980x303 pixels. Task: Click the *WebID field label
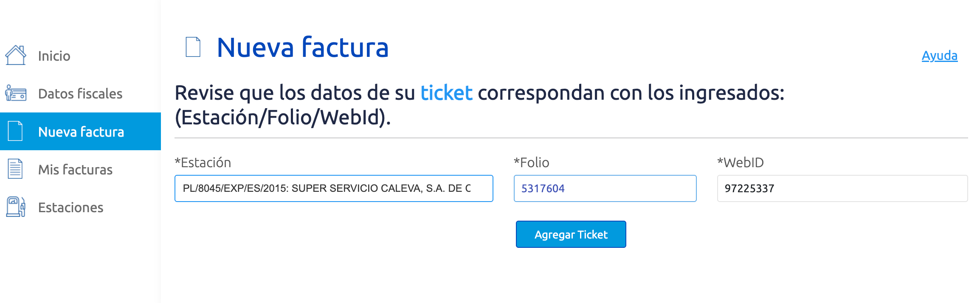tap(740, 163)
